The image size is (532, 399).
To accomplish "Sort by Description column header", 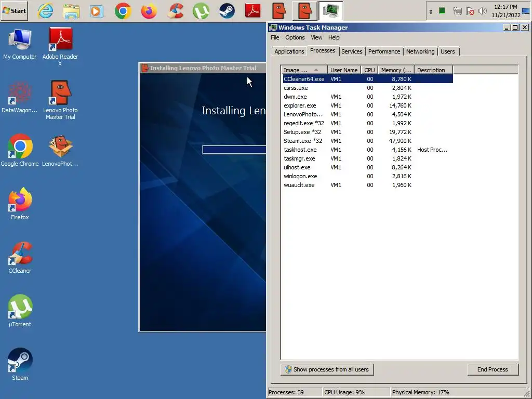I will [433, 70].
